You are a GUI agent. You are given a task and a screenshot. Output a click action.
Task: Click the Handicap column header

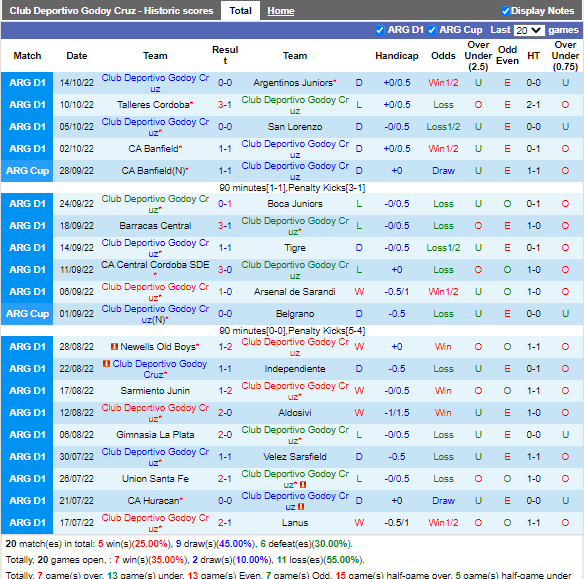(x=397, y=55)
